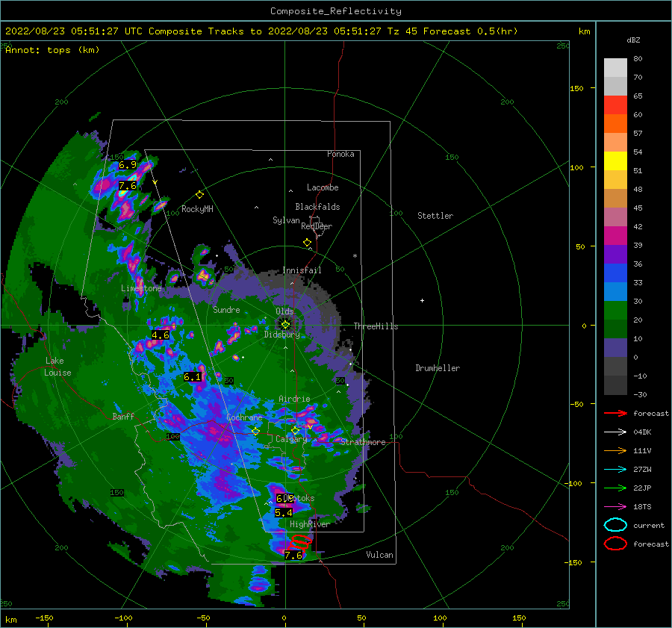Image resolution: width=672 pixels, height=628 pixels.
Task: Click the Blackfalds city label
Action: click(317, 207)
